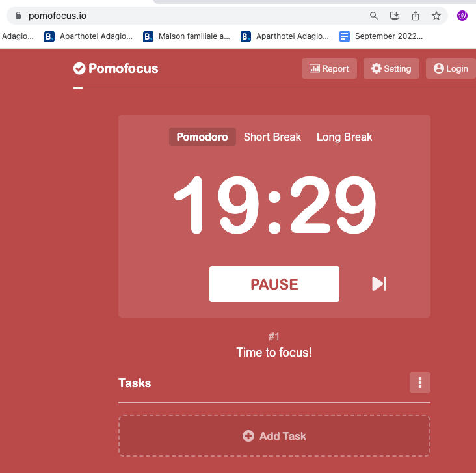The width and height of the screenshot is (476, 473).
Task: Pause the running timer
Action: 274,284
